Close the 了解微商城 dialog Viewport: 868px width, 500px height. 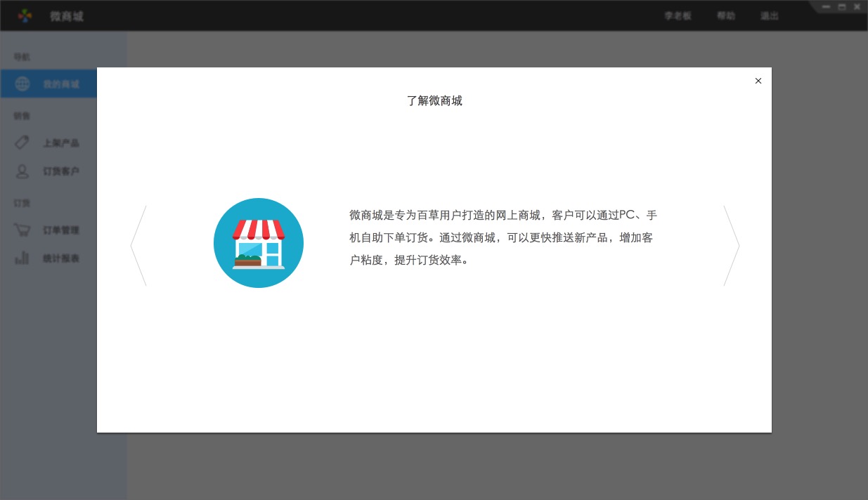758,81
